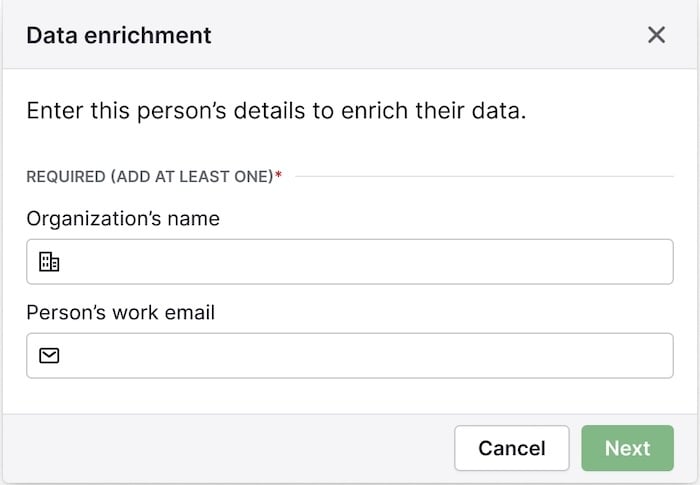Click the "(ADD AT LEAST ONE)" heading text
This screenshot has width=700, height=485.
pyautogui.click(x=192, y=177)
